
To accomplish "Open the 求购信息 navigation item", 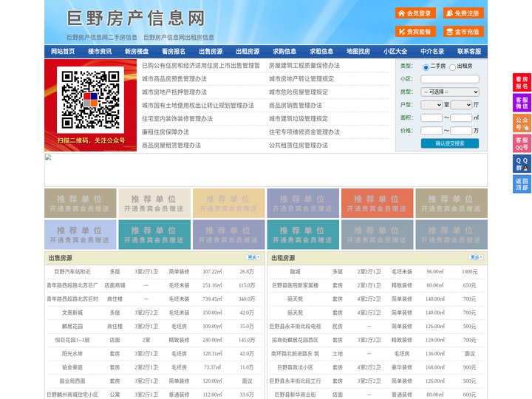I will point(284,52).
